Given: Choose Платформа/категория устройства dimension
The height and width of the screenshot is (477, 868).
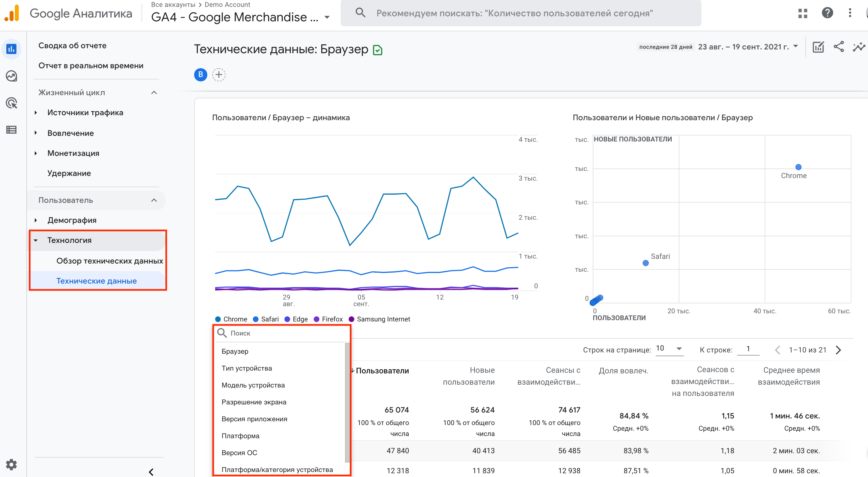Looking at the screenshot, I should click(x=277, y=469).
